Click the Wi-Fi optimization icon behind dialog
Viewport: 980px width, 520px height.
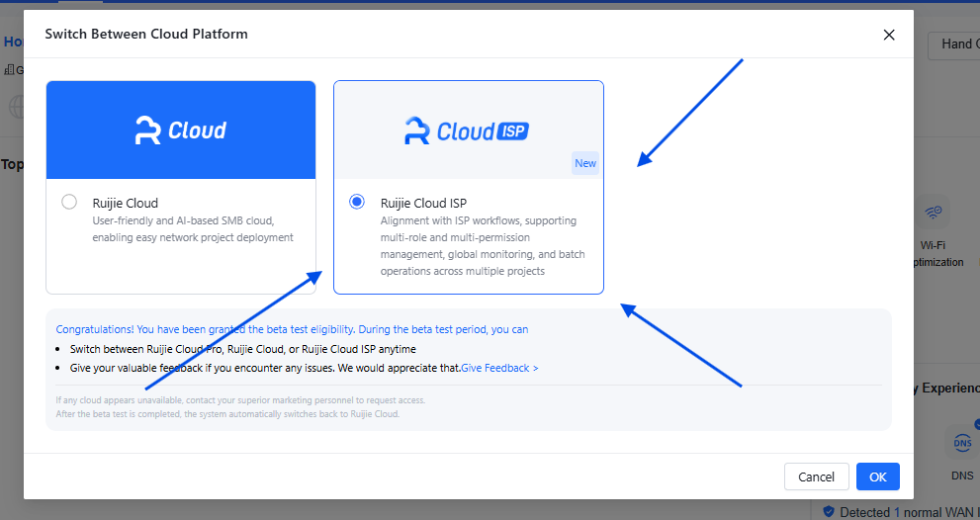point(933,213)
